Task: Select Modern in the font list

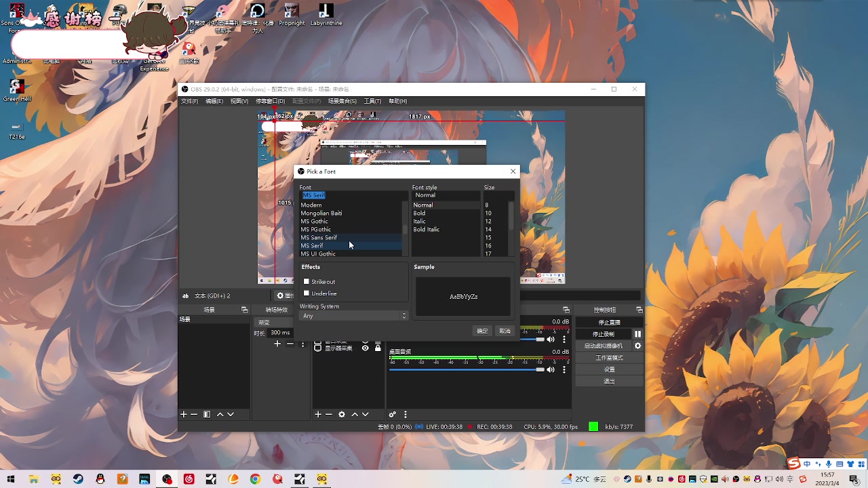Action: point(351,205)
